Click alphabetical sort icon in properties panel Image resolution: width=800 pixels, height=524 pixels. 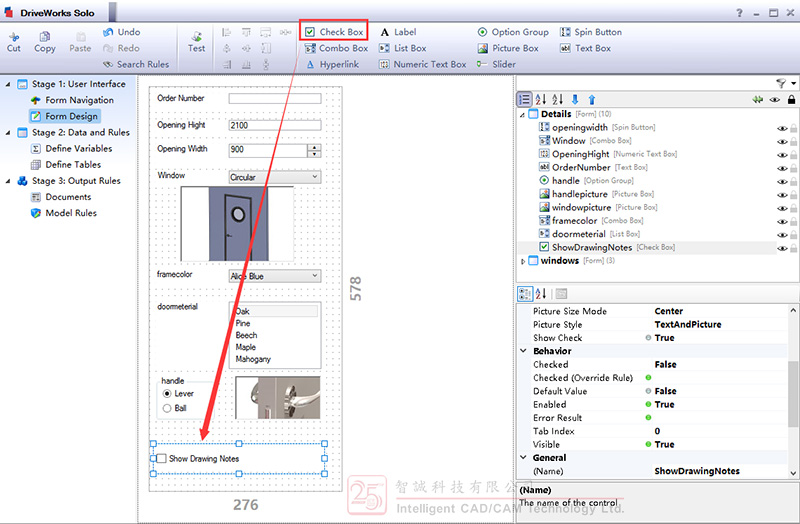[541, 294]
